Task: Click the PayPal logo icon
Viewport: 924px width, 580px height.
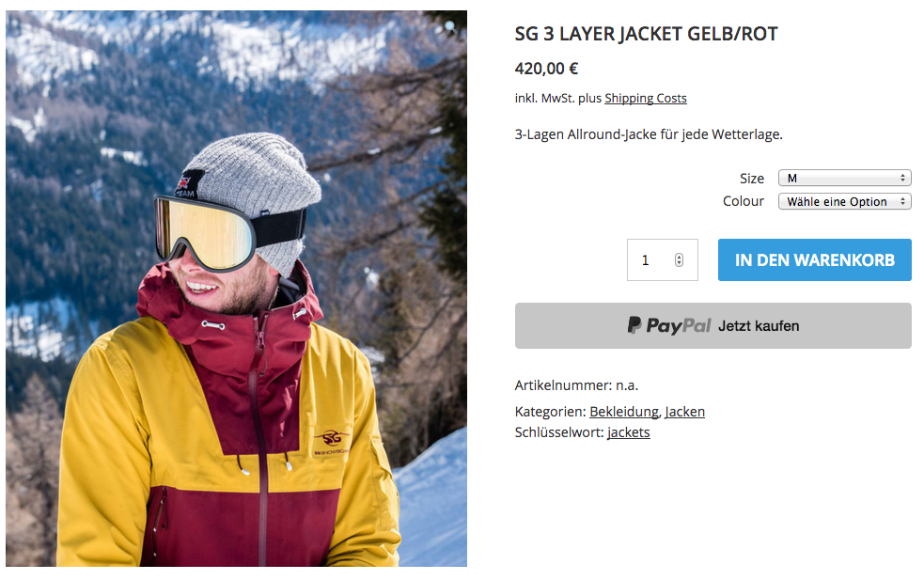Action: [634, 325]
